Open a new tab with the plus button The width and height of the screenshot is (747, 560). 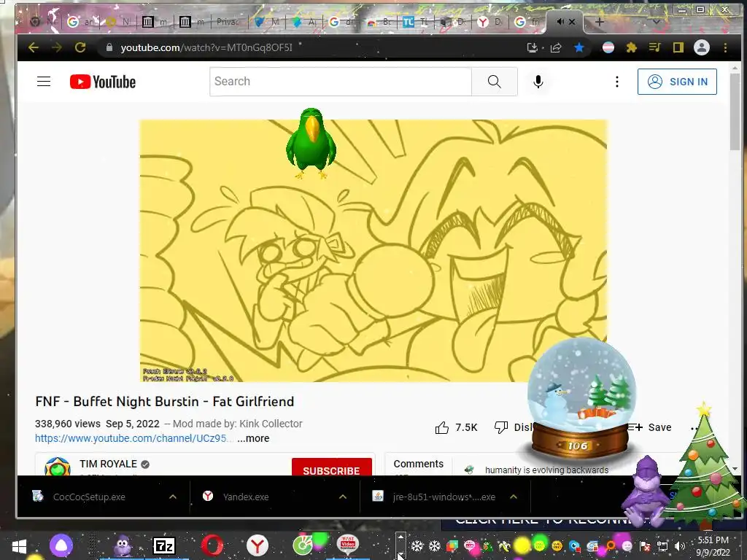pyautogui.click(x=600, y=21)
